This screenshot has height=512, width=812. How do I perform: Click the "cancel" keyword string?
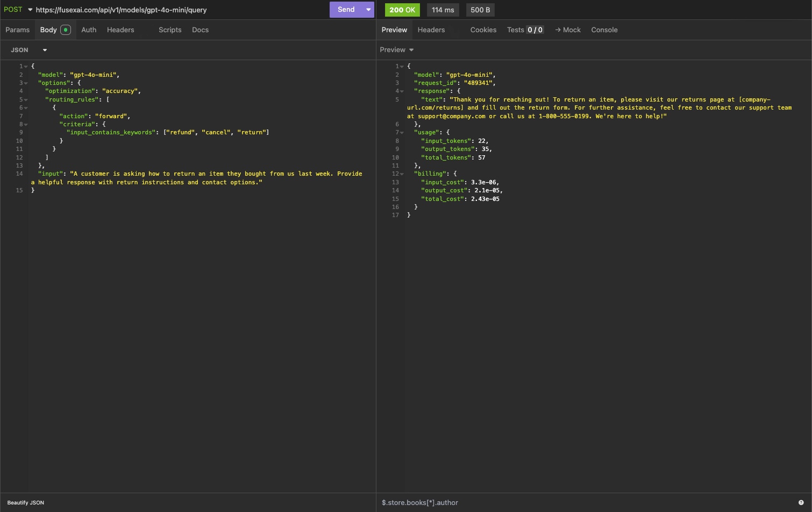coord(216,132)
